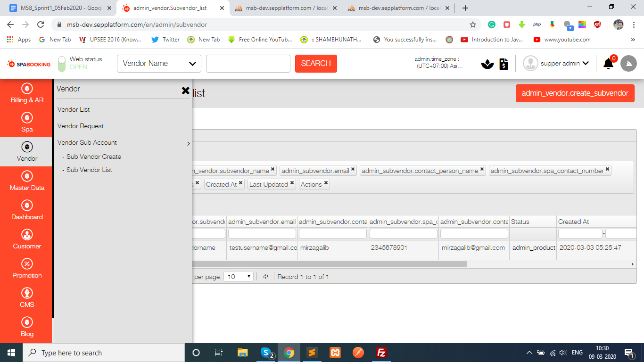This screenshot has width=644, height=362.
Task: Click the notification bell icon
Action: click(x=608, y=64)
